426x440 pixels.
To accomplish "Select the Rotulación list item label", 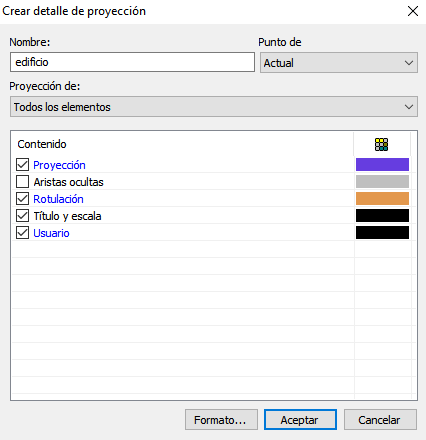I will coord(58,199).
